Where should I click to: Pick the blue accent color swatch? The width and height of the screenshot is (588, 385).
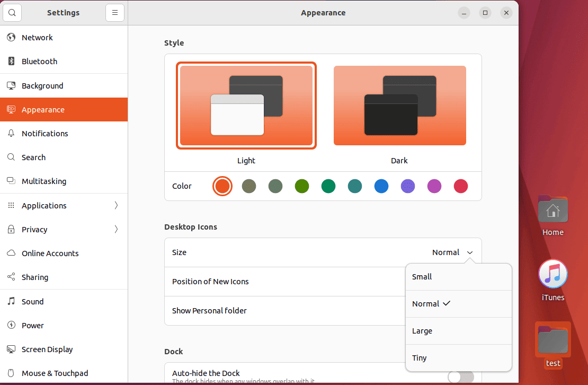(x=381, y=186)
